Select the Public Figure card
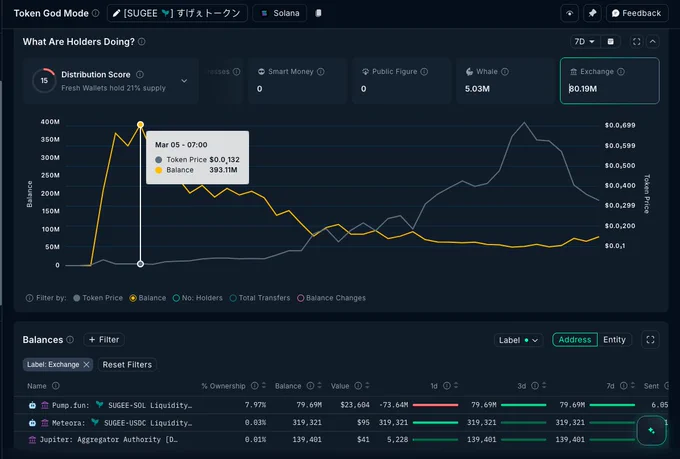This screenshot has height=459, width=680. point(401,80)
